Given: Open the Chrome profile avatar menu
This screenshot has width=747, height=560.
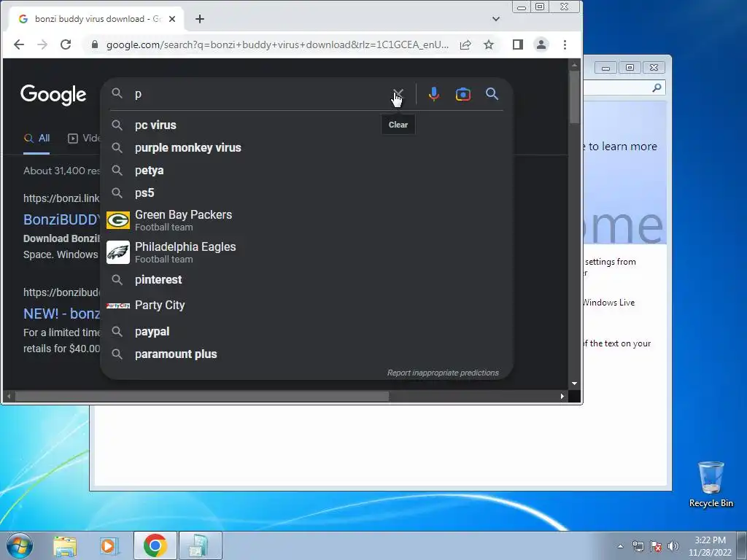Looking at the screenshot, I should tap(541, 44).
